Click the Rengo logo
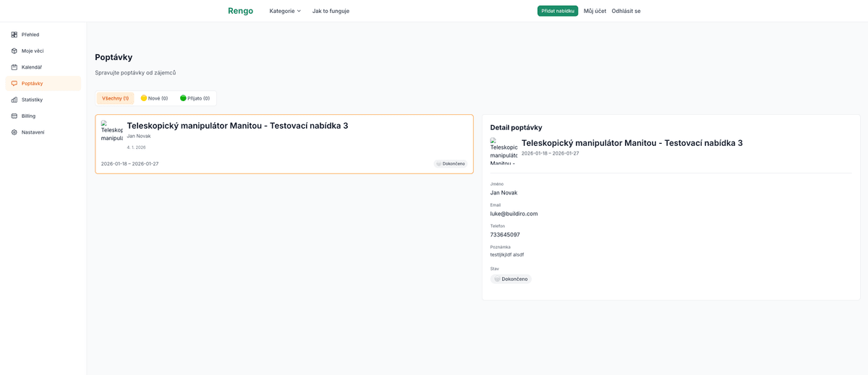The image size is (868, 375). (x=240, y=11)
